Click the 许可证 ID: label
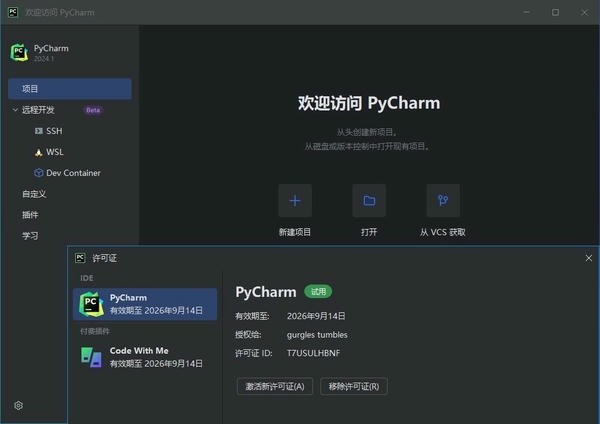This screenshot has height=424, width=600. coord(254,353)
